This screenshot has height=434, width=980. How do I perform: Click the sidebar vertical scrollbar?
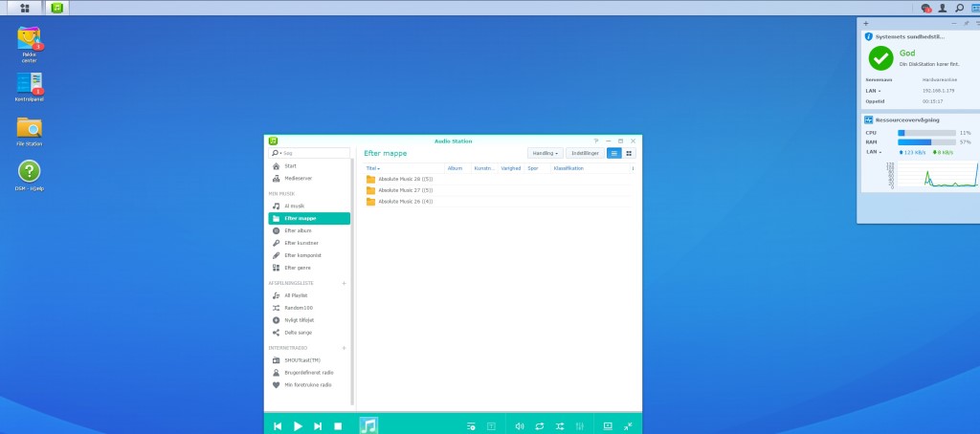(352, 281)
